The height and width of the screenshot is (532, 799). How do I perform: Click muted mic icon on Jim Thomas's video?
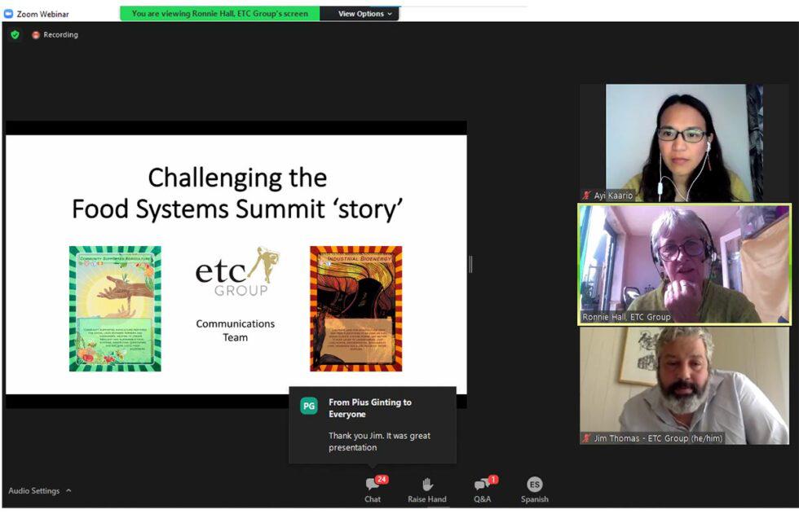586,438
